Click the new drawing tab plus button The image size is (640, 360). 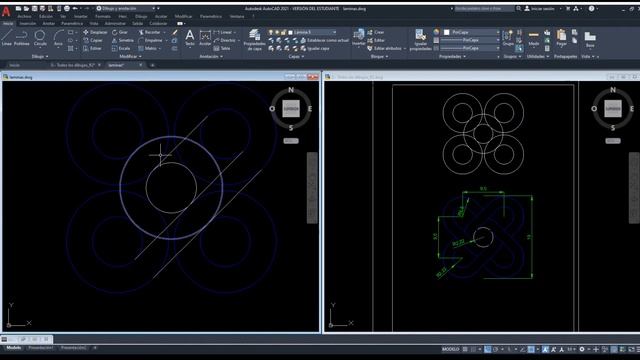coord(152,65)
